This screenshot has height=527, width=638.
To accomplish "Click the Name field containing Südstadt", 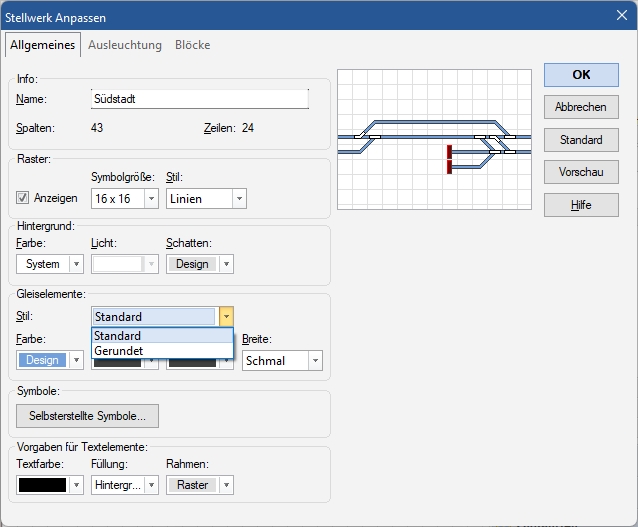I will coord(199,99).
